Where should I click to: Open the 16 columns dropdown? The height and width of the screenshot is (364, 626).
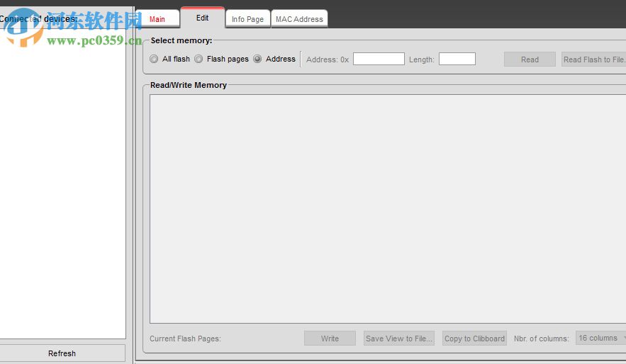pyautogui.click(x=601, y=338)
